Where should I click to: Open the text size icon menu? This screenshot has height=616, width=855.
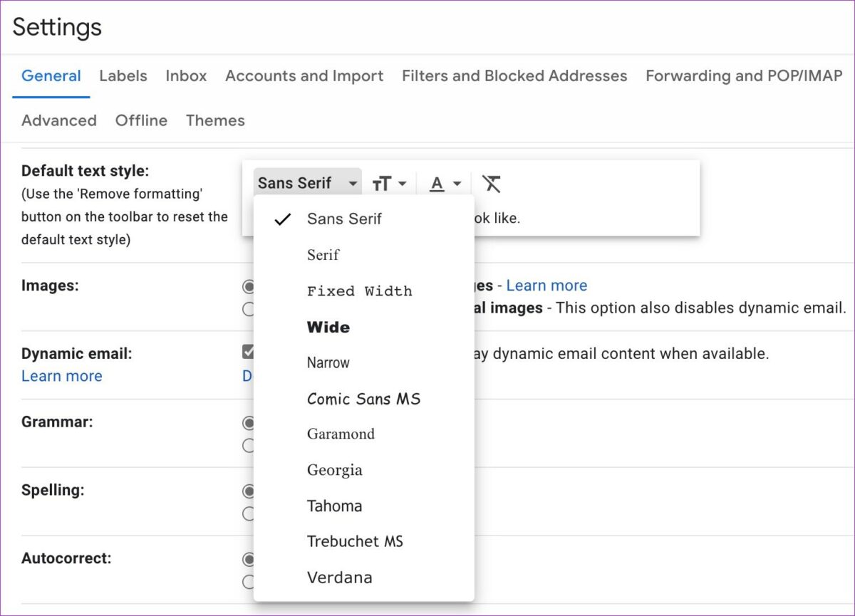tap(389, 184)
